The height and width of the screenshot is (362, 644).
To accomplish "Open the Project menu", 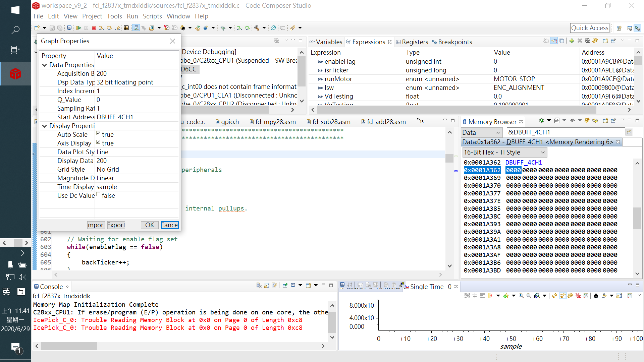I will [92, 16].
